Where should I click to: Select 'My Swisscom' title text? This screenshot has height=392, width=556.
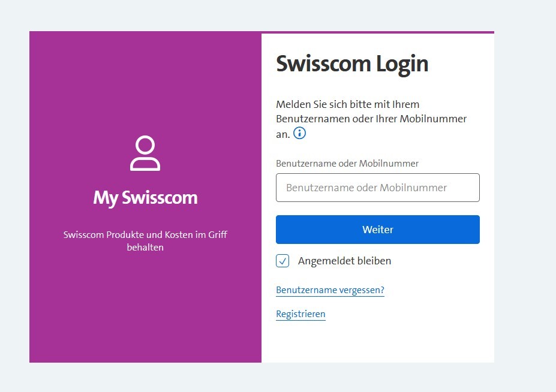[x=145, y=198]
